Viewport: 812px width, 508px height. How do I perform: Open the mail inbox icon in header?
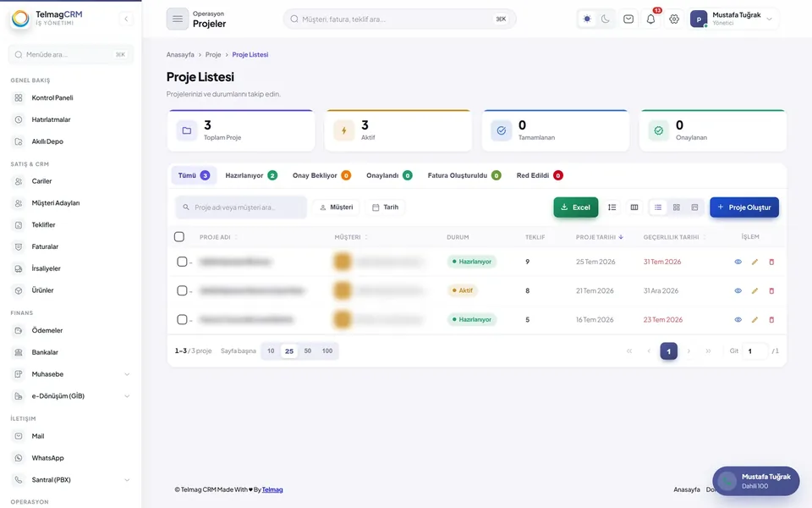(x=628, y=19)
